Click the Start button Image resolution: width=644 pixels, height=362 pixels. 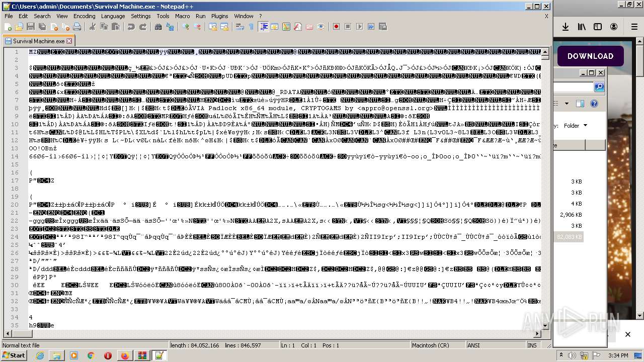pyautogui.click(x=14, y=355)
